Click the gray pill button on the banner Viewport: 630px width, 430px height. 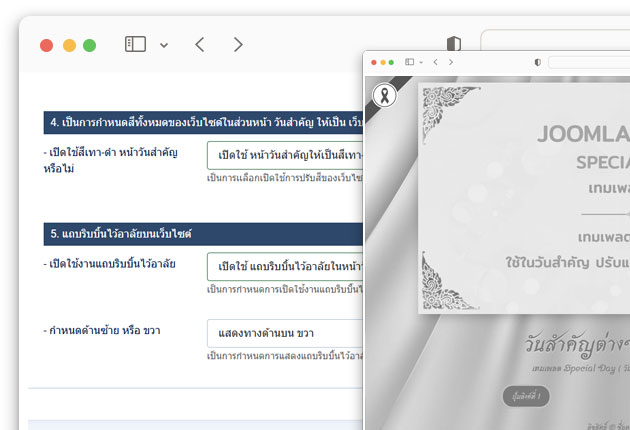pos(525,396)
